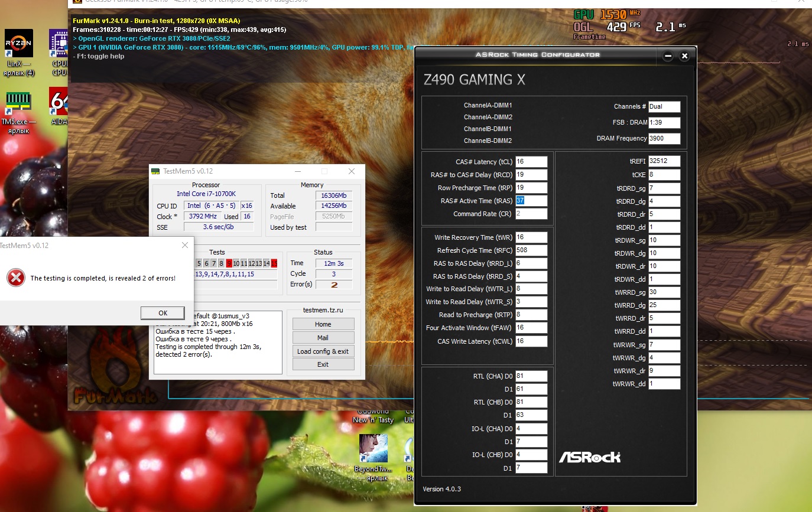The height and width of the screenshot is (512, 812).
Task: Click the tWRRD_dg field showing 25
Action: pos(664,305)
